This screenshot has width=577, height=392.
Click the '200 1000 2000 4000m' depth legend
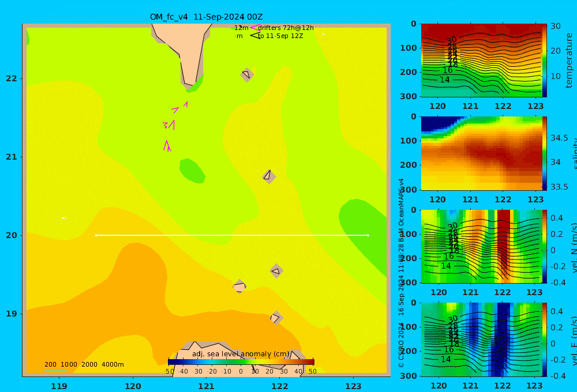[x=84, y=364]
